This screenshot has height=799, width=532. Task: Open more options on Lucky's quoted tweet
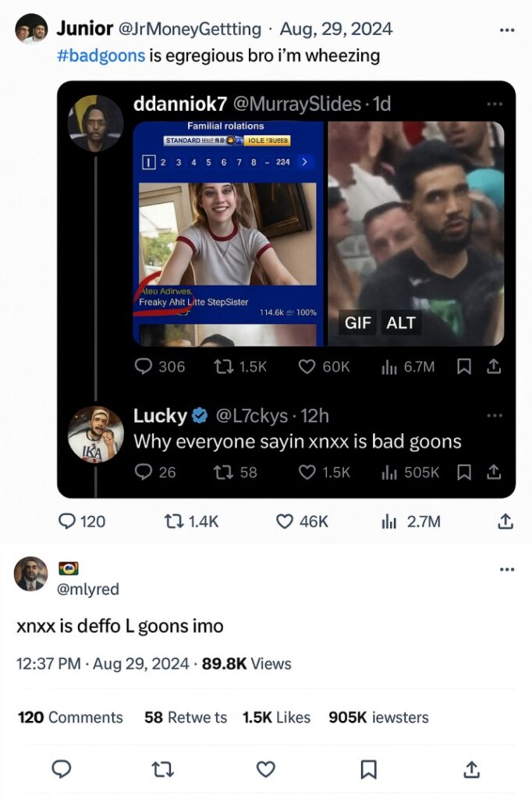[x=495, y=416]
